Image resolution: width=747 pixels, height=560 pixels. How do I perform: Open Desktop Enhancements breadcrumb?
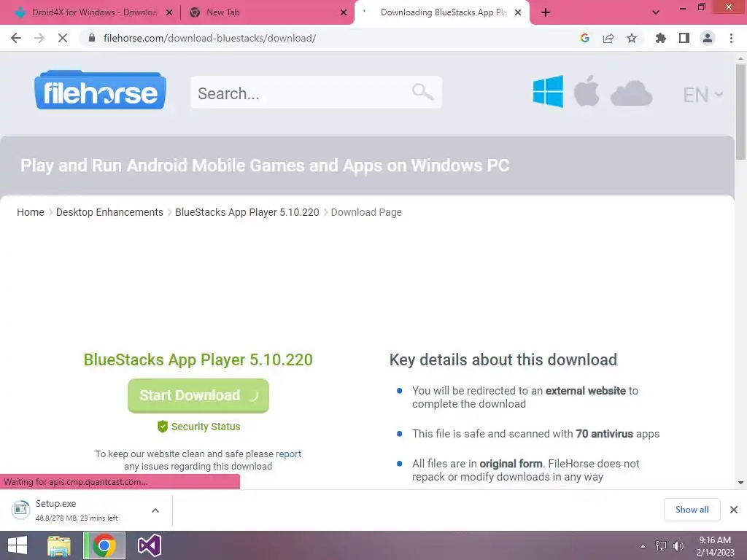[109, 212]
